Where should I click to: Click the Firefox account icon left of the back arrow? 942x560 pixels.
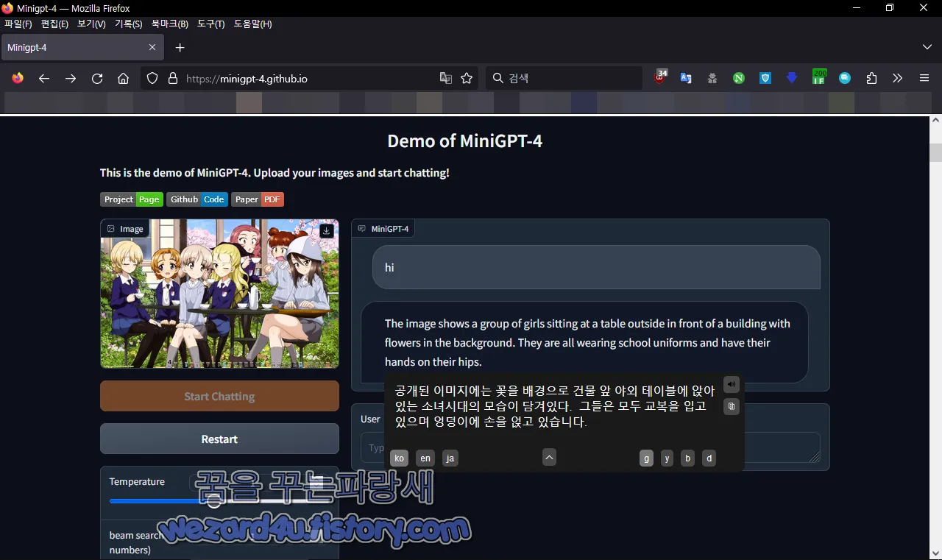point(18,78)
